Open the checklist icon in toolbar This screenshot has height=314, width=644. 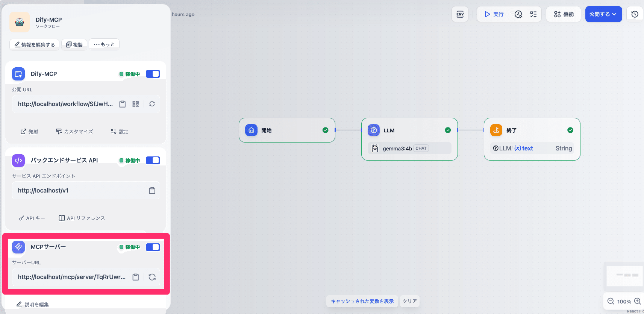(x=533, y=14)
